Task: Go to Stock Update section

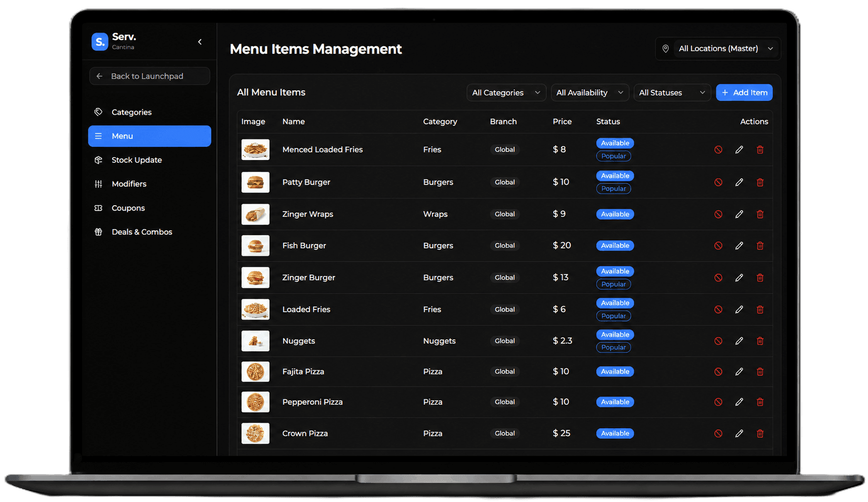Action: pos(149,160)
